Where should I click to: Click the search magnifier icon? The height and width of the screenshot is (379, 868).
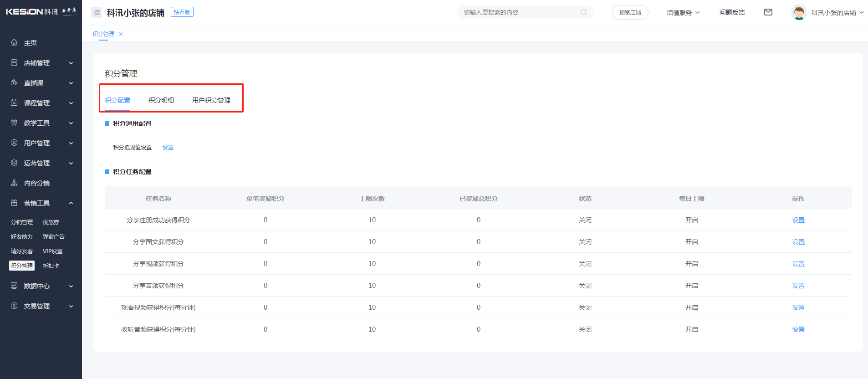583,12
